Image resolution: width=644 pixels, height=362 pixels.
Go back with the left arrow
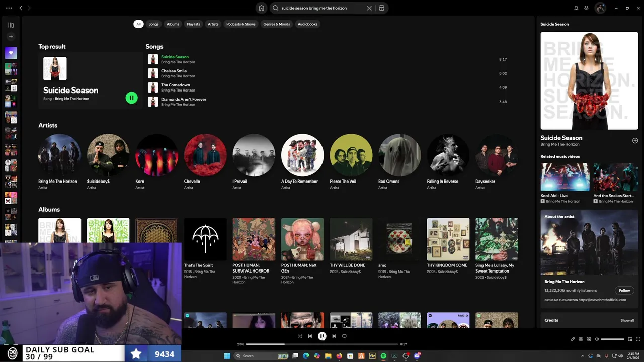pos(21,8)
